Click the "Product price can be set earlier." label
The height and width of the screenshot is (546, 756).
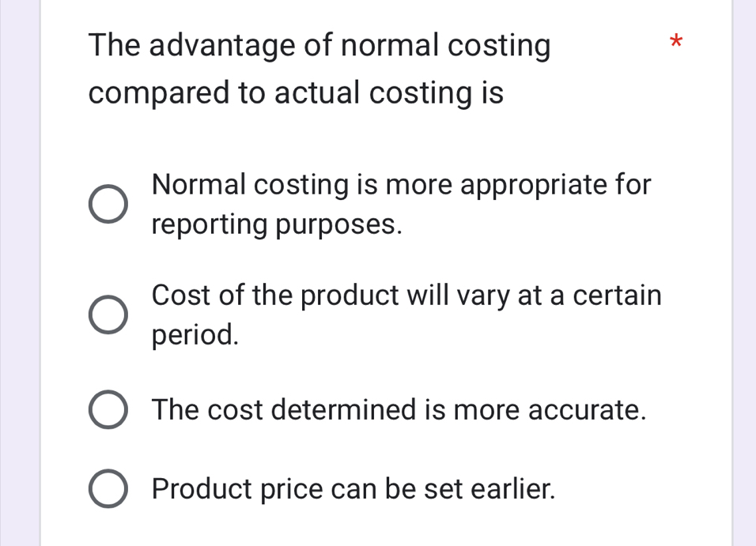click(x=353, y=490)
